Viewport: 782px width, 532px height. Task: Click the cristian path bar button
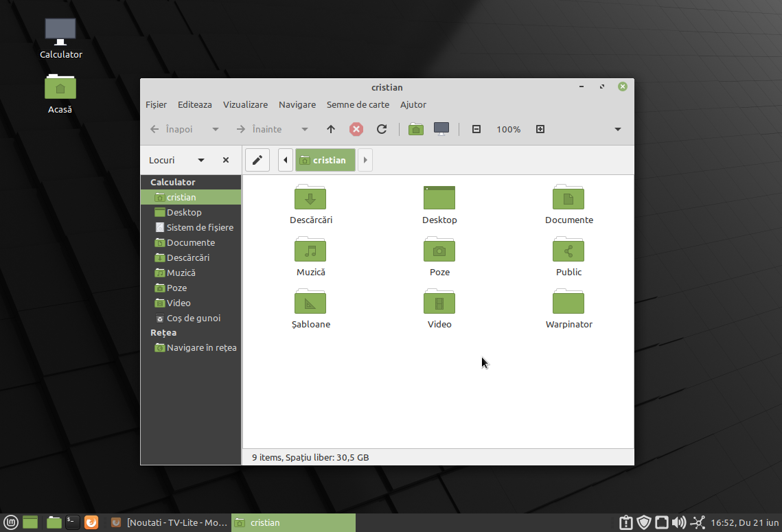click(x=325, y=160)
